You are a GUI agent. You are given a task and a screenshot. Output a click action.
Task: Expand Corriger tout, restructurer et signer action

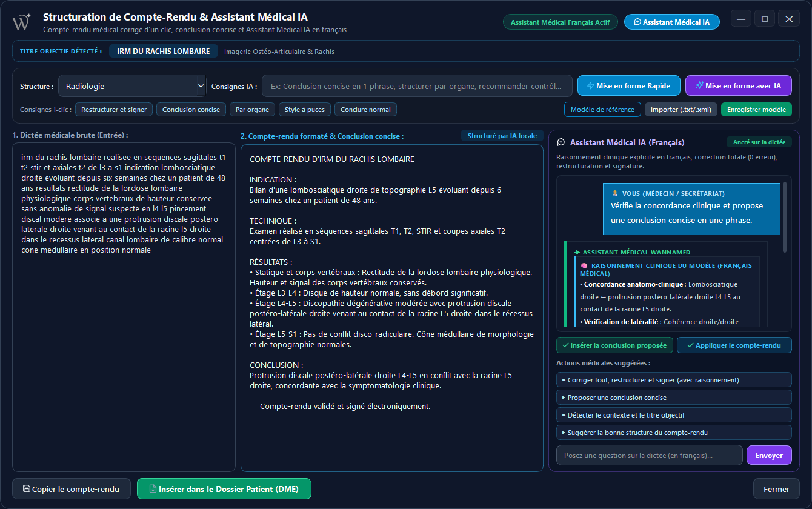click(x=674, y=380)
